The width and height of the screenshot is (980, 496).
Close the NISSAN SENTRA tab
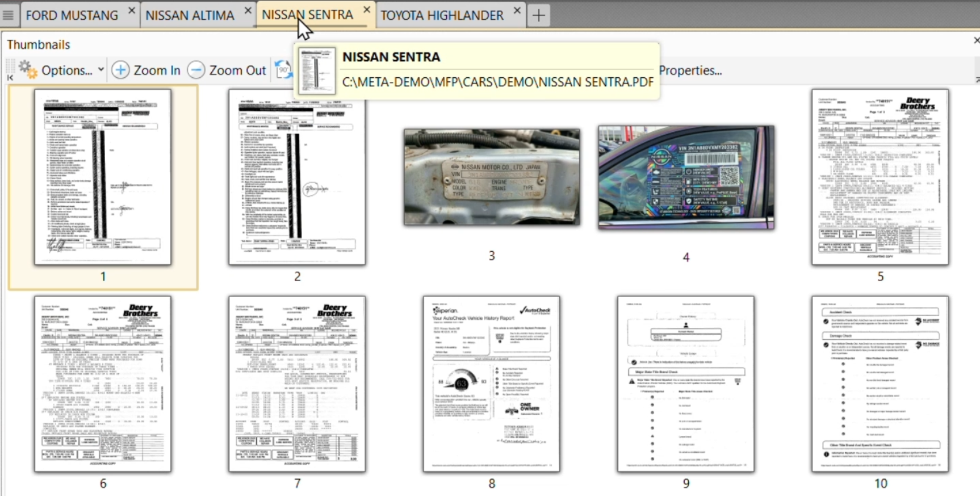367,10
